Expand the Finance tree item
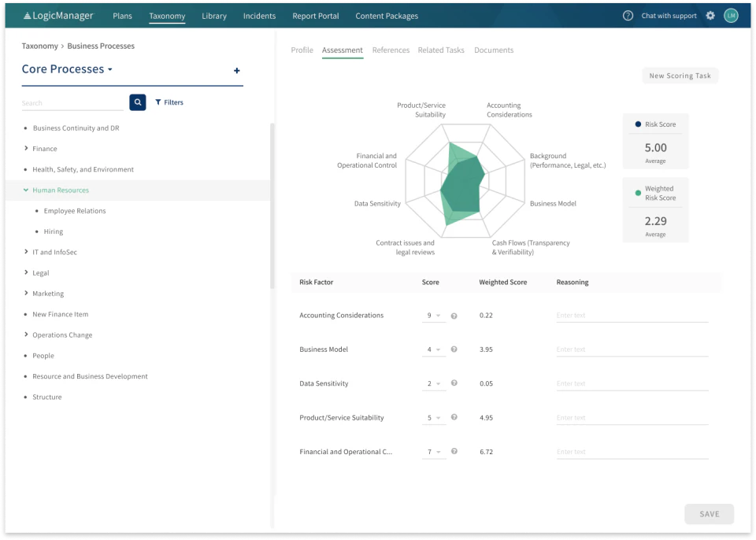The image size is (756, 540). (24, 149)
